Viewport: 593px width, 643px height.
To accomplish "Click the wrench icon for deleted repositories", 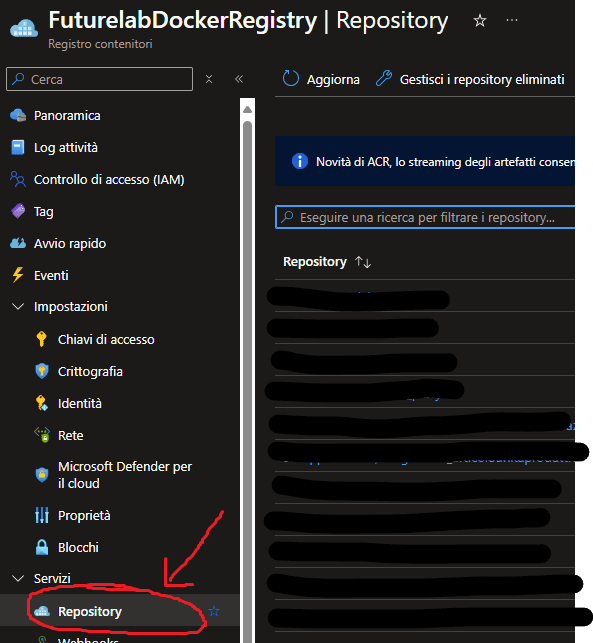I will tap(384, 78).
